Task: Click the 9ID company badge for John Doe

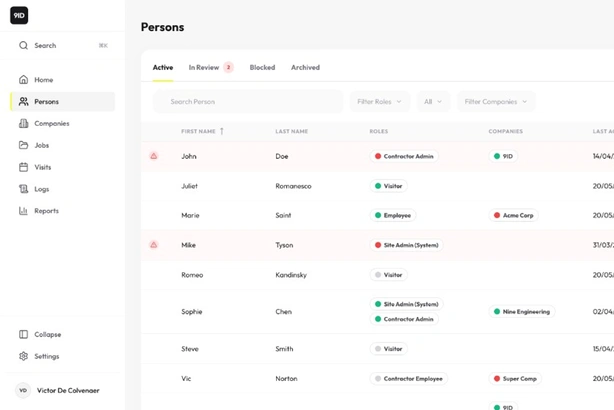Action: click(x=503, y=156)
